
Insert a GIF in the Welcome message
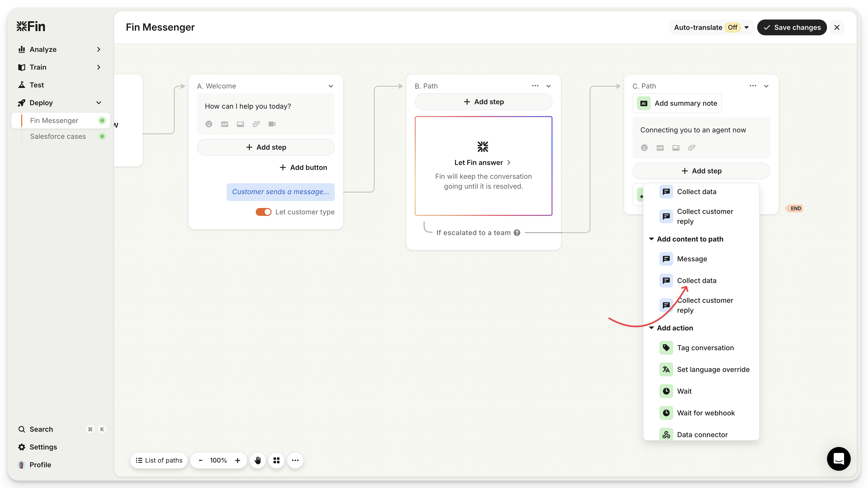tap(224, 124)
